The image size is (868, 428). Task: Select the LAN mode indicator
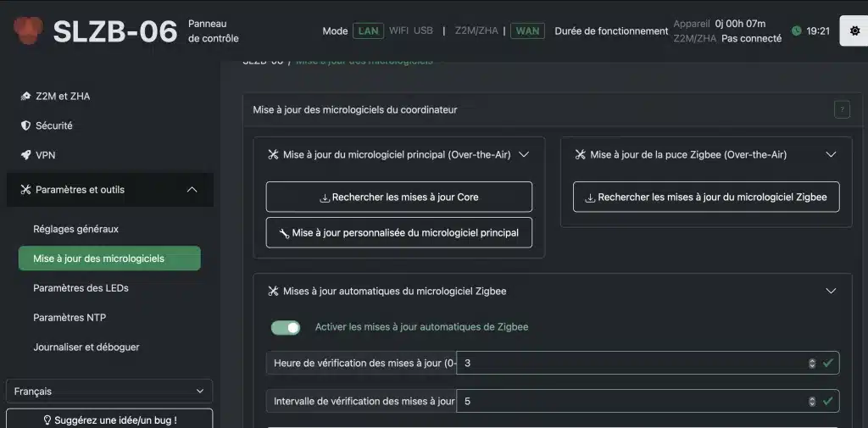tap(369, 31)
